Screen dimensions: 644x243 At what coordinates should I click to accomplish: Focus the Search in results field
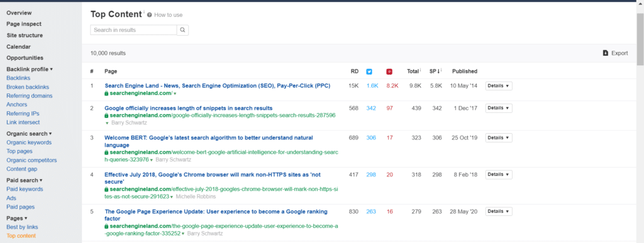pos(133,30)
